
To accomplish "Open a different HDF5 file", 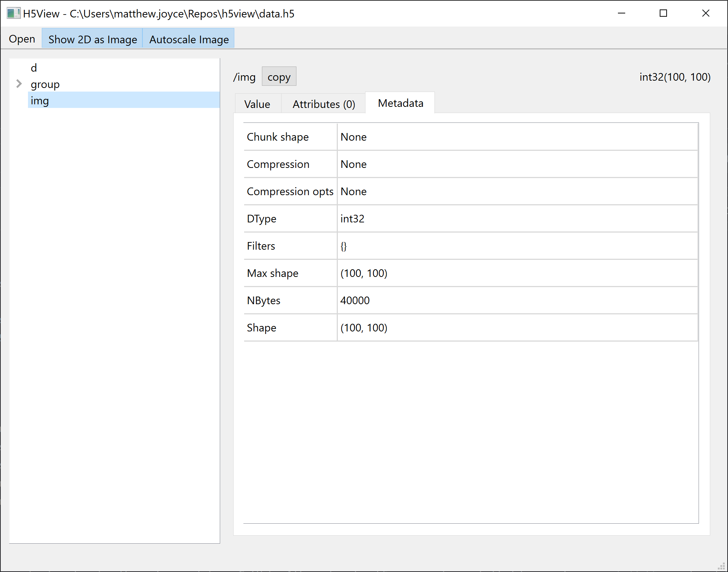I will tap(22, 39).
